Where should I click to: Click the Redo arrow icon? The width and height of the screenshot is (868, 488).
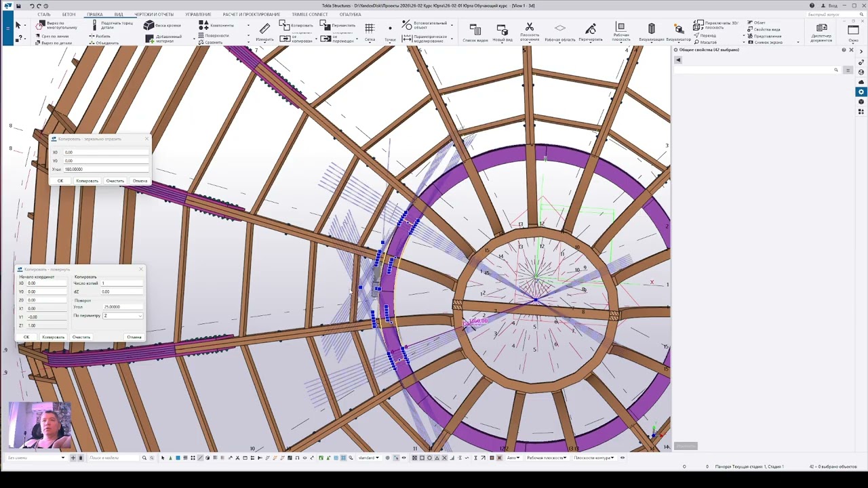click(39, 5)
